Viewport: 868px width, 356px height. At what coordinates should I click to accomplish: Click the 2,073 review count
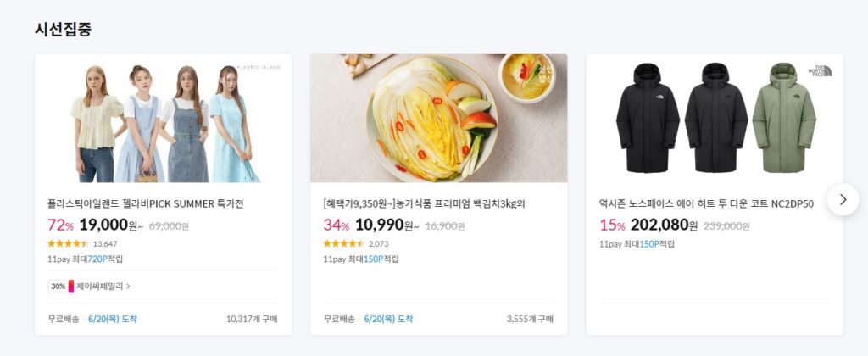(378, 243)
